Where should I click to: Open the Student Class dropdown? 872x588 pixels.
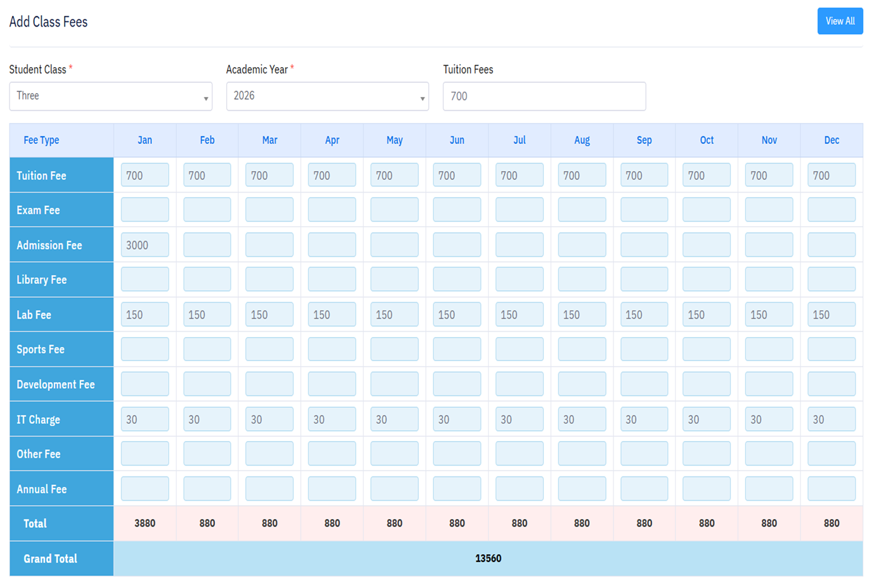(110, 96)
